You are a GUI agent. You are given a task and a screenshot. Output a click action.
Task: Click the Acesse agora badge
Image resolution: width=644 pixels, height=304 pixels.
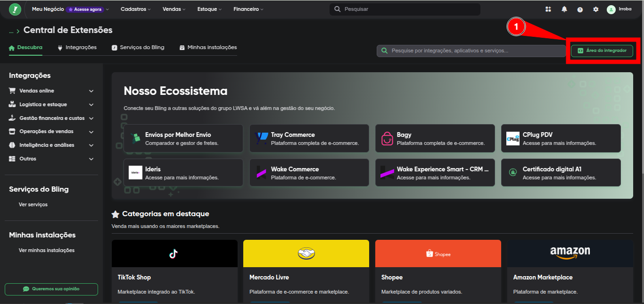point(85,9)
